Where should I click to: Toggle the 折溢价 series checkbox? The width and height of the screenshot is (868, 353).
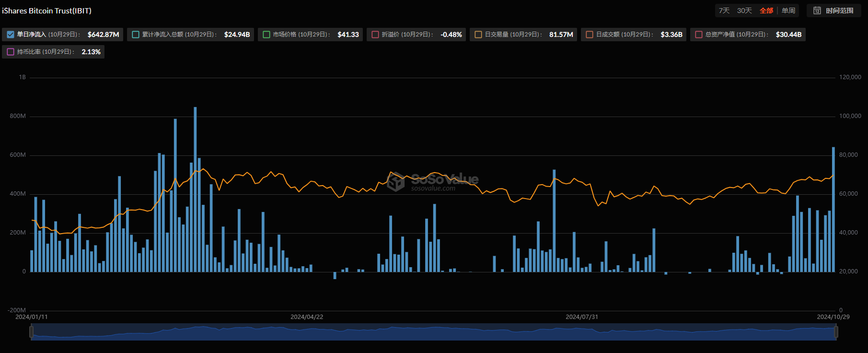(375, 35)
